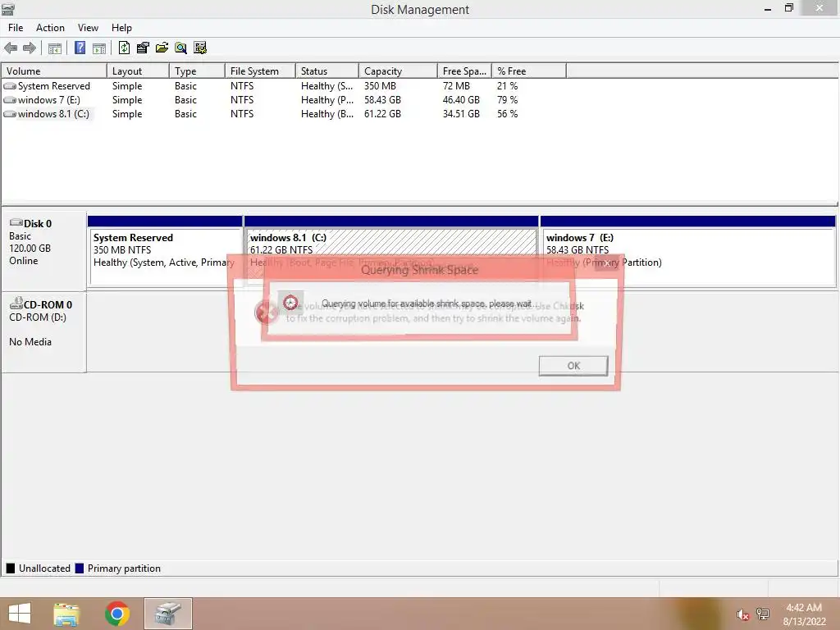Viewport: 840px width, 630px height.
Task: Toggle the Show/Hide Action Pane toolbar icon
Action: click(x=99, y=48)
